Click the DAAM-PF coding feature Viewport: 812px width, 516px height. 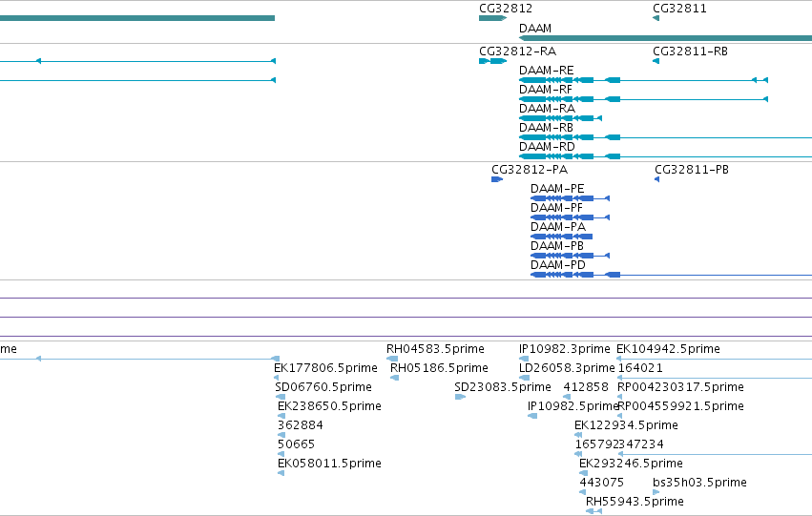[x=571, y=217]
